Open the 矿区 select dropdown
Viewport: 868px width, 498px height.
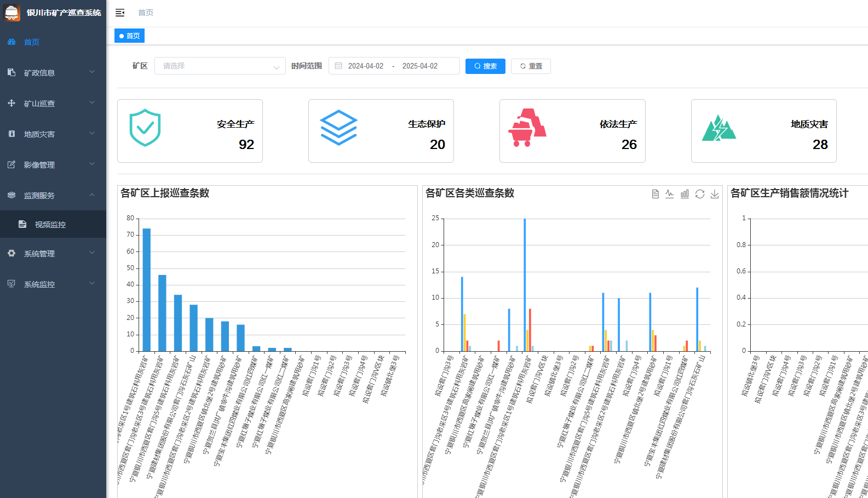tap(220, 66)
